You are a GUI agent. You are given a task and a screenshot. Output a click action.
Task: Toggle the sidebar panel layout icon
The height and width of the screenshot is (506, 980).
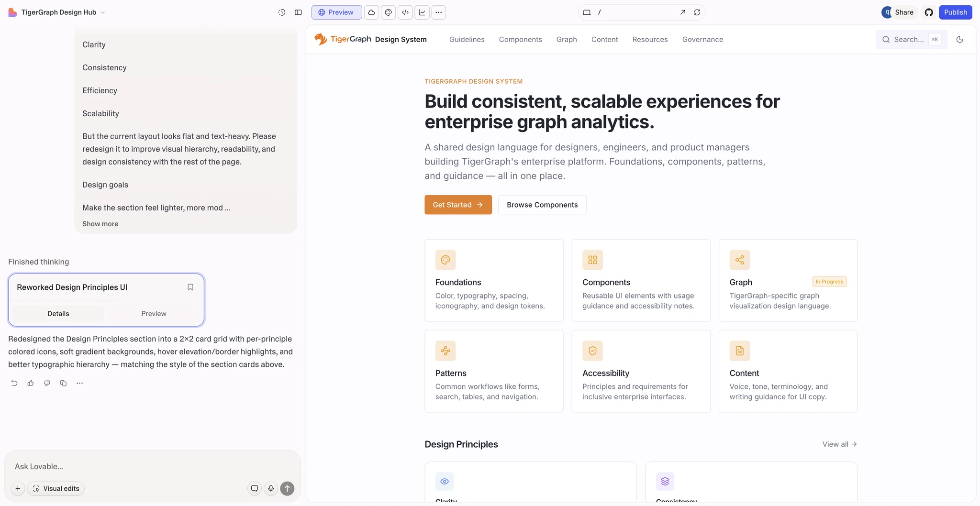(298, 12)
